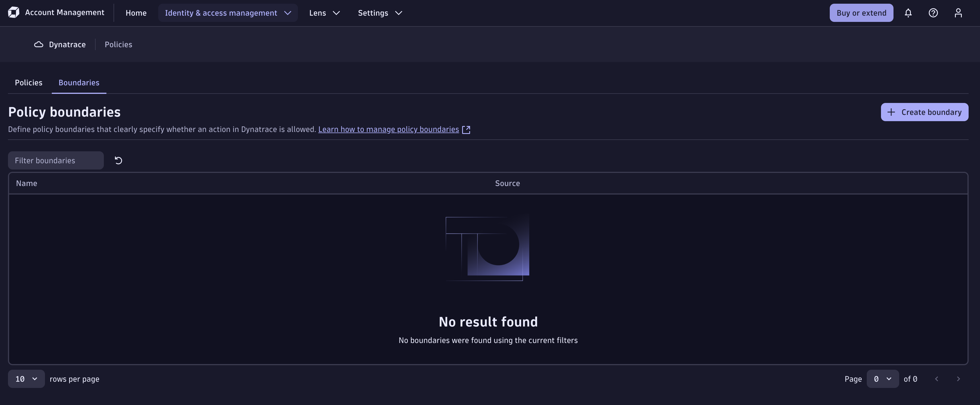This screenshot has height=405, width=980.
Task: Click the reset filter refresh icon
Action: (x=118, y=160)
